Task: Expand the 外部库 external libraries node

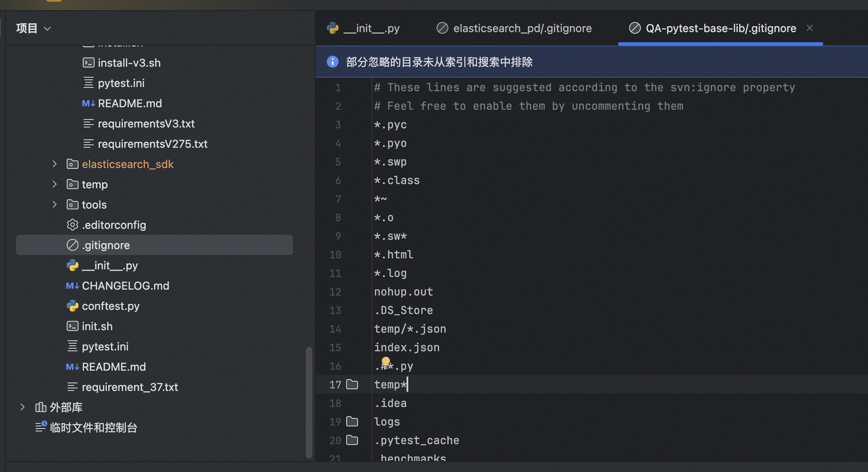Action: (x=23, y=407)
